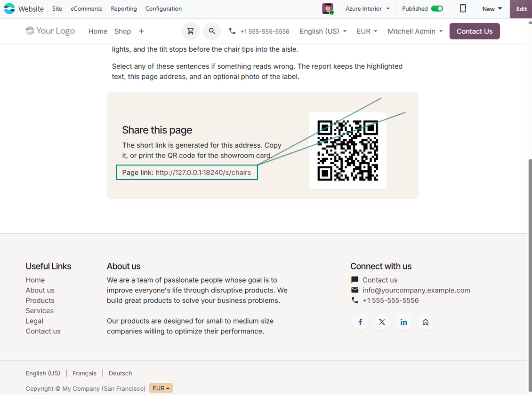Open the Reporting menu
This screenshot has width=532, height=395.
124,8
